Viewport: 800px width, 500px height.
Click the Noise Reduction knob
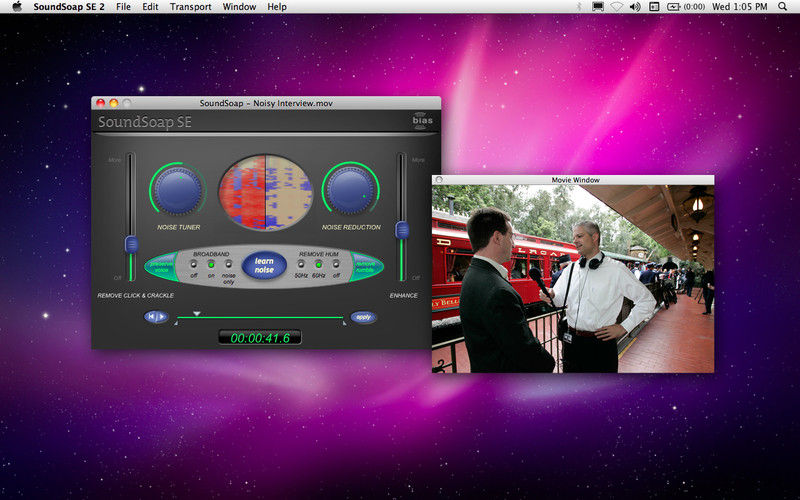tap(350, 190)
